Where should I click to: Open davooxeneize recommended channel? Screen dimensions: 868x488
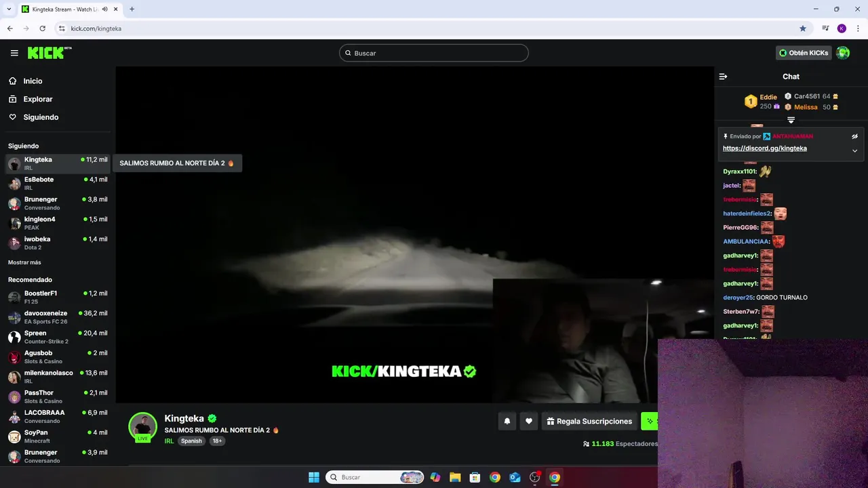(58, 317)
